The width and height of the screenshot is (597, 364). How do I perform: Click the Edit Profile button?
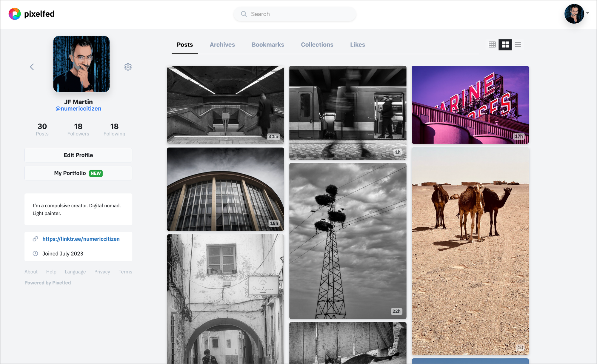(78, 155)
